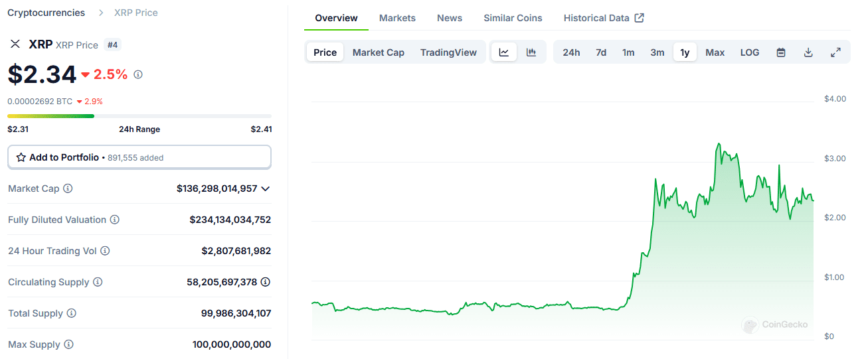This screenshot has height=359, width=868.
Task: Set chart range to Max
Action: coord(715,52)
